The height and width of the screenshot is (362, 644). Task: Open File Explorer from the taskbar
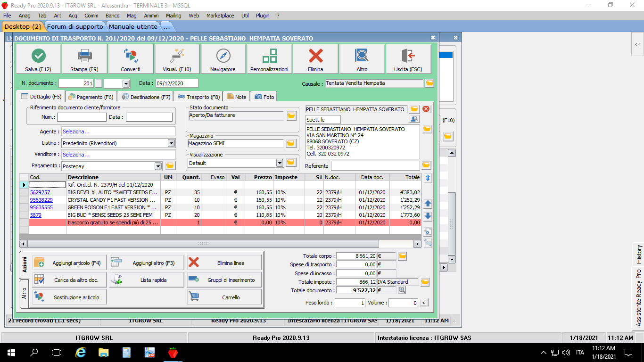click(x=103, y=352)
